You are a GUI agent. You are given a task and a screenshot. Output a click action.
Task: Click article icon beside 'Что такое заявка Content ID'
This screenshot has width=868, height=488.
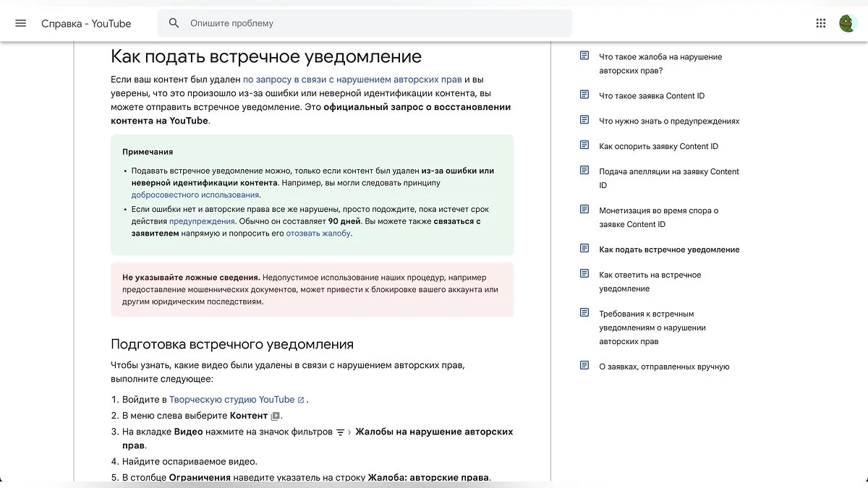584,95
